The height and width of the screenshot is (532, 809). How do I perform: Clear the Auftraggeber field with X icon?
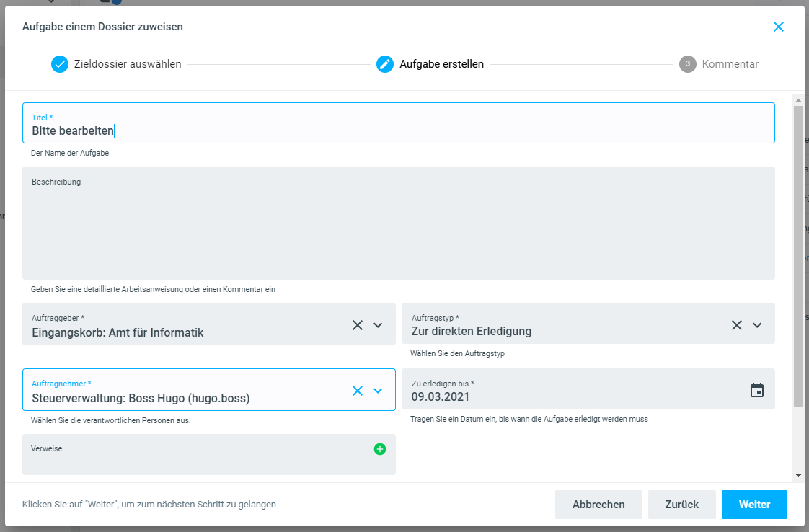[358, 325]
